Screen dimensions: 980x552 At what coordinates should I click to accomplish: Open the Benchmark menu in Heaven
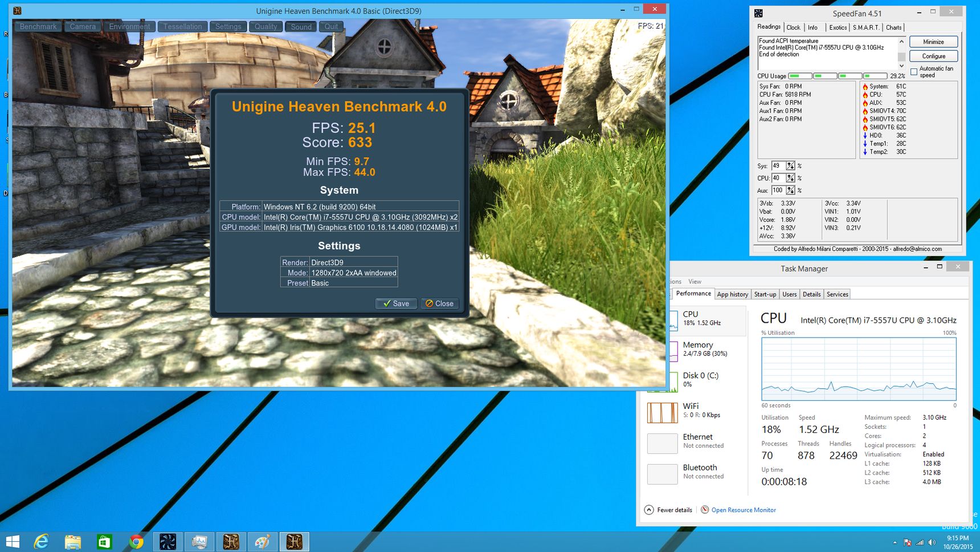(38, 26)
